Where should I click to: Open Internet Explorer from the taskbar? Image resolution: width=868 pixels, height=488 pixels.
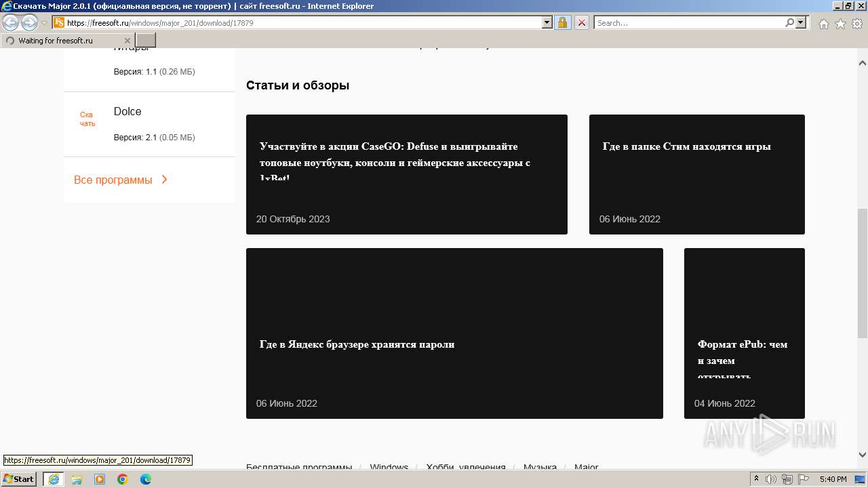point(53,479)
